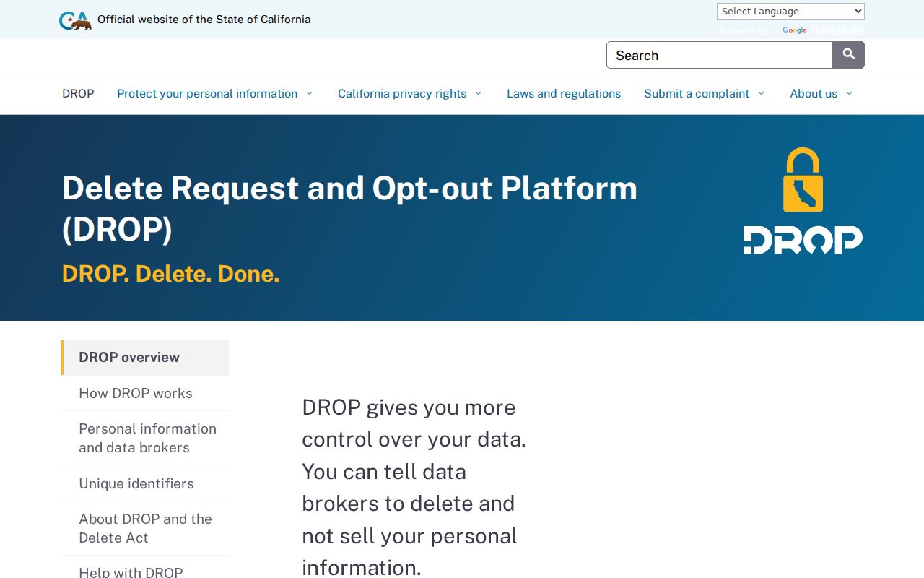Open the DROP nav item
924x578 pixels.
tap(78, 93)
